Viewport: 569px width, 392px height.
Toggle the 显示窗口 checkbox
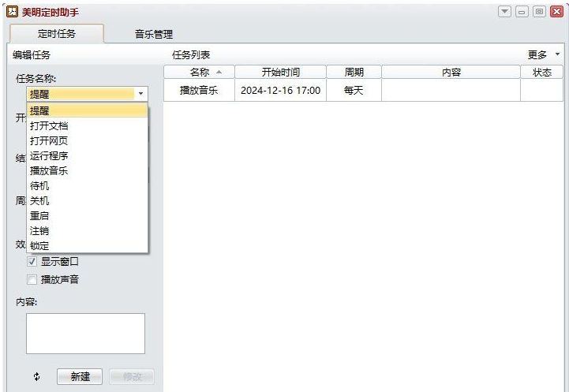pos(32,261)
